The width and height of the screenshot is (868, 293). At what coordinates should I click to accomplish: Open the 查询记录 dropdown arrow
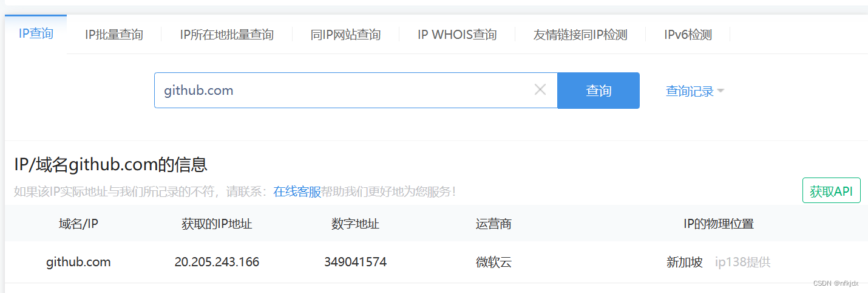click(x=721, y=91)
